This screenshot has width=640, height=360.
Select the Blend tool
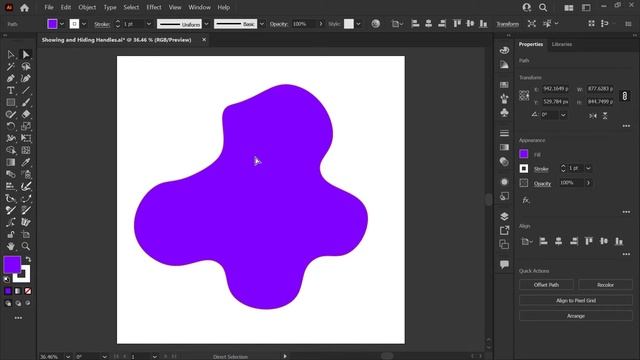(11, 174)
